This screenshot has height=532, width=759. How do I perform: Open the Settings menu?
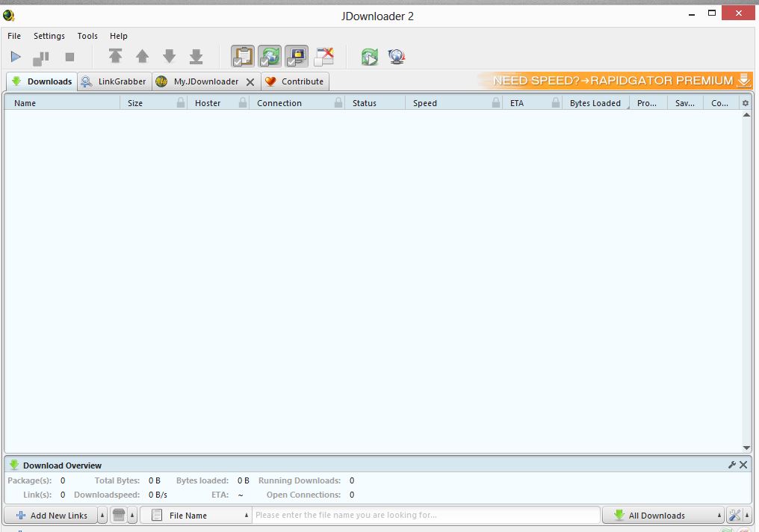tap(49, 36)
